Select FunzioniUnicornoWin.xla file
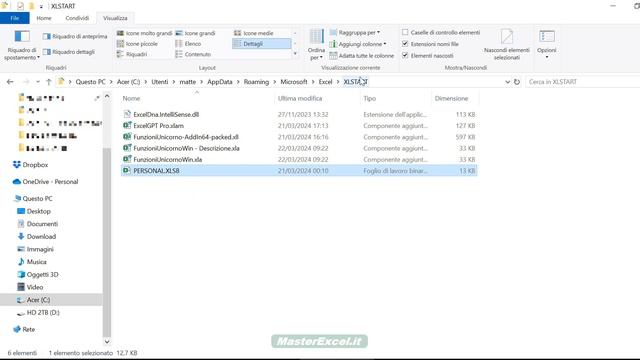 click(167, 160)
